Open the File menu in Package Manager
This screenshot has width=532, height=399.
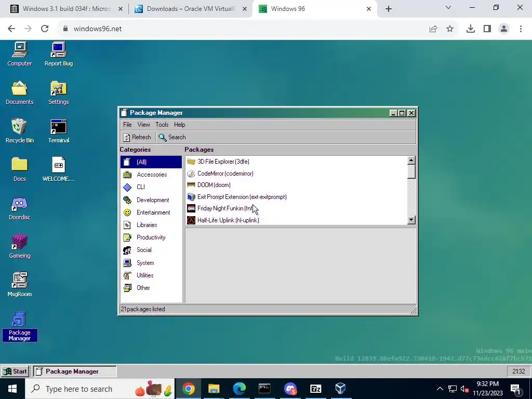127,125
